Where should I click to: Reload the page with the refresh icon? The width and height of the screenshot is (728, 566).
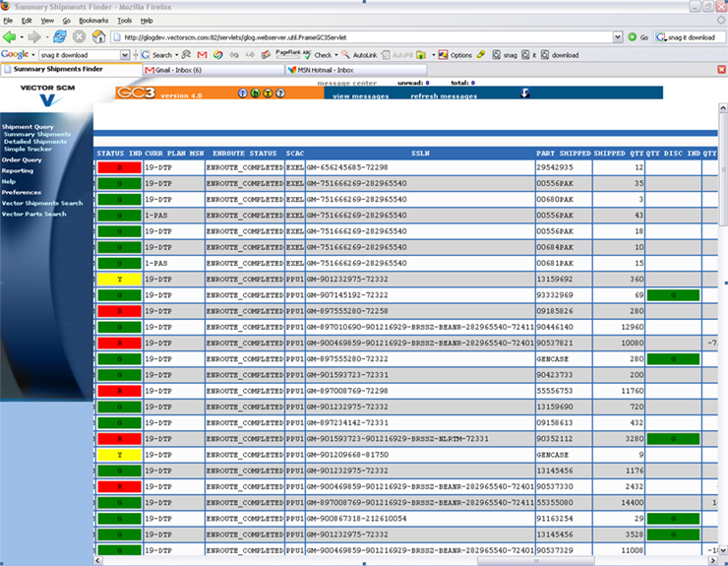click(x=60, y=36)
